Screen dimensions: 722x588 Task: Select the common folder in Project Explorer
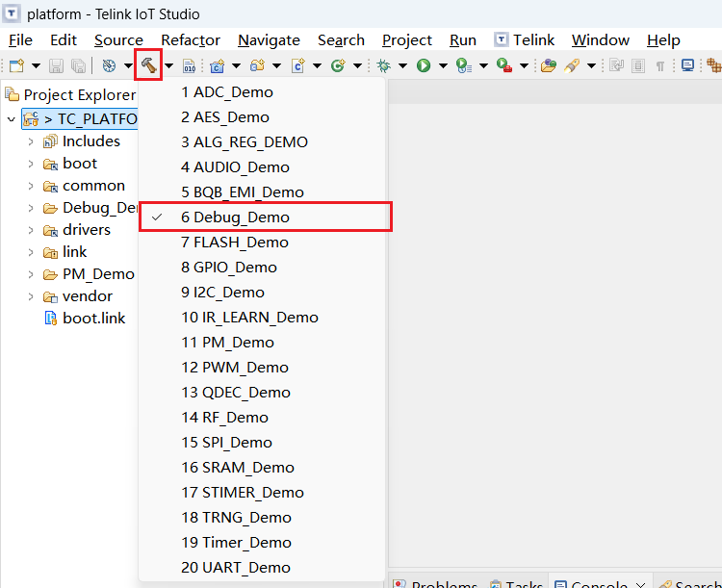(93, 186)
